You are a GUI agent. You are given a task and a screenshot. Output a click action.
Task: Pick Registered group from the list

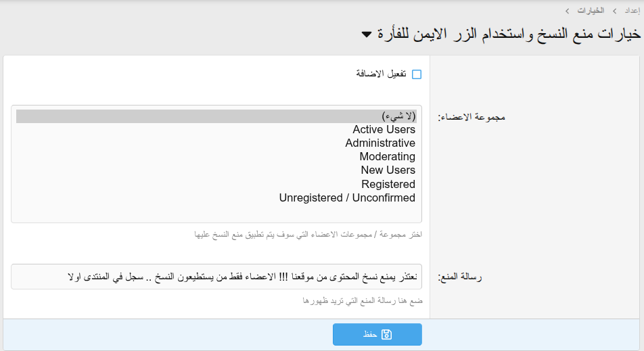click(388, 184)
